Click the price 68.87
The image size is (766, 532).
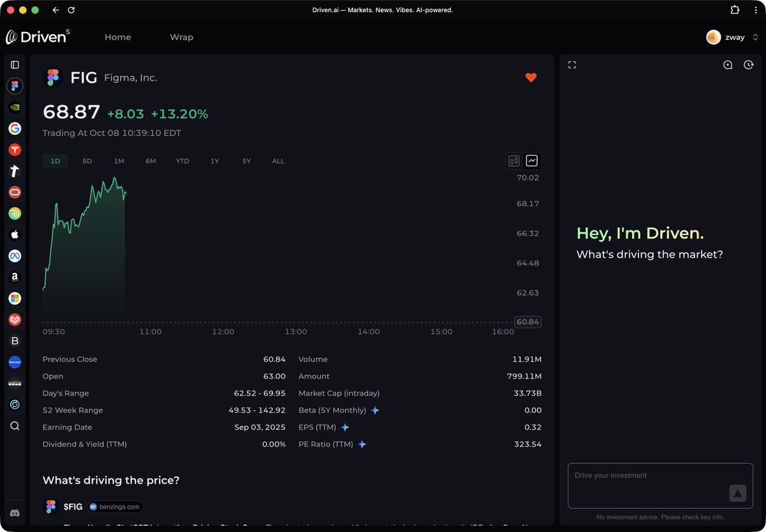(x=71, y=112)
